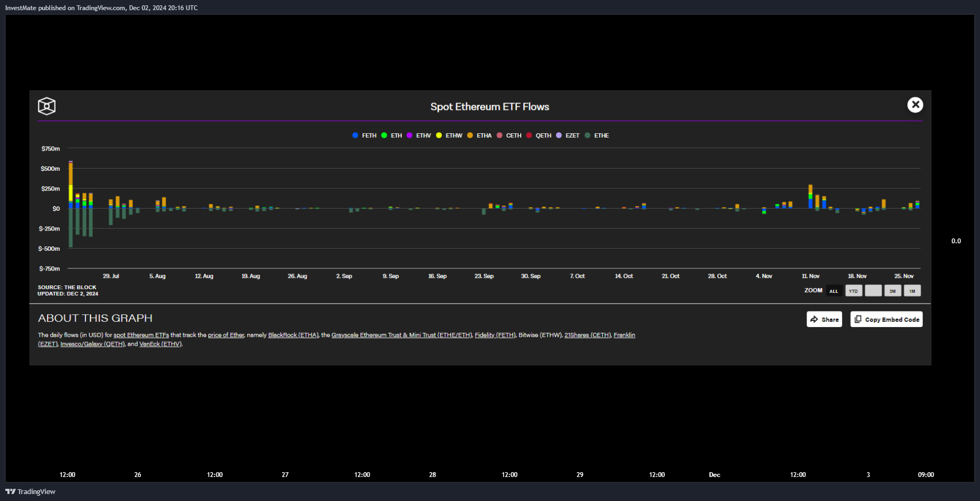The image size is (980, 501).
Task: Open the BlackRock (ETHA) link
Action: pos(293,335)
